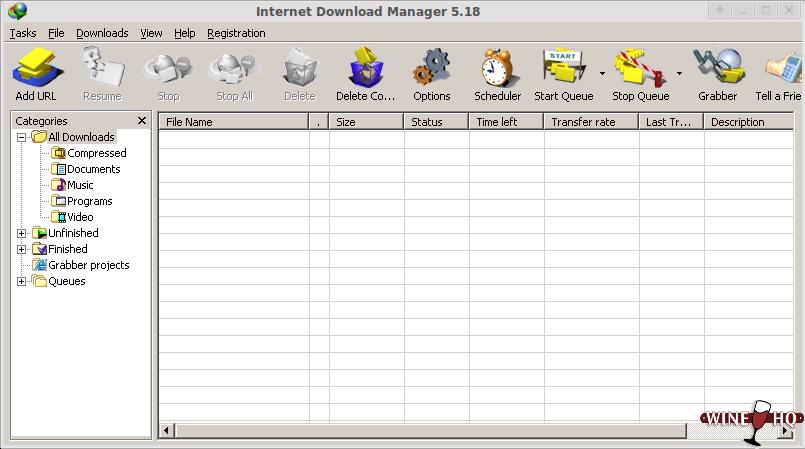Open the Help menu
Viewport: 805px width, 449px height.
pos(184,33)
